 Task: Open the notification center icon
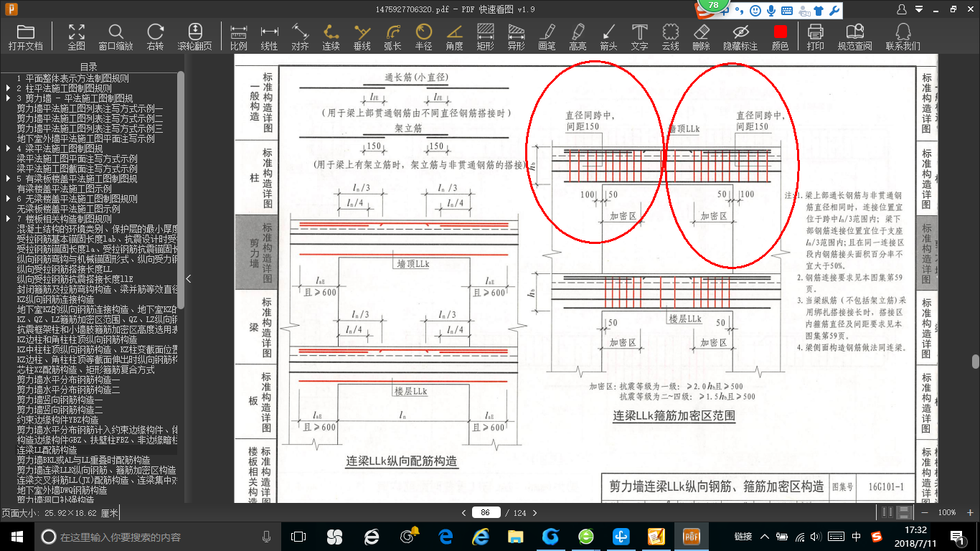tap(957, 537)
